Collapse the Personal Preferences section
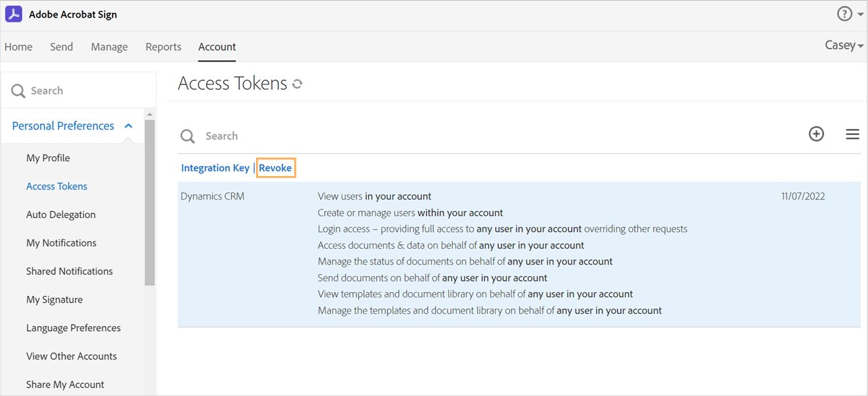 point(128,126)
